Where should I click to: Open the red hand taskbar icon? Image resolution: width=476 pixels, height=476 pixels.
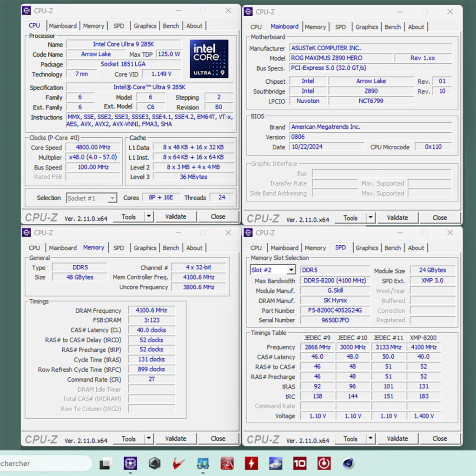click(227, 463)
